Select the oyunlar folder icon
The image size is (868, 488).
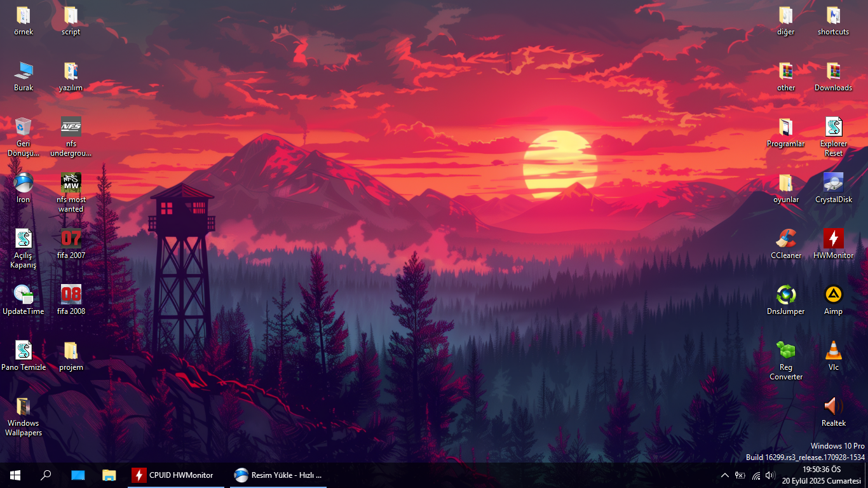click(786, 183)
